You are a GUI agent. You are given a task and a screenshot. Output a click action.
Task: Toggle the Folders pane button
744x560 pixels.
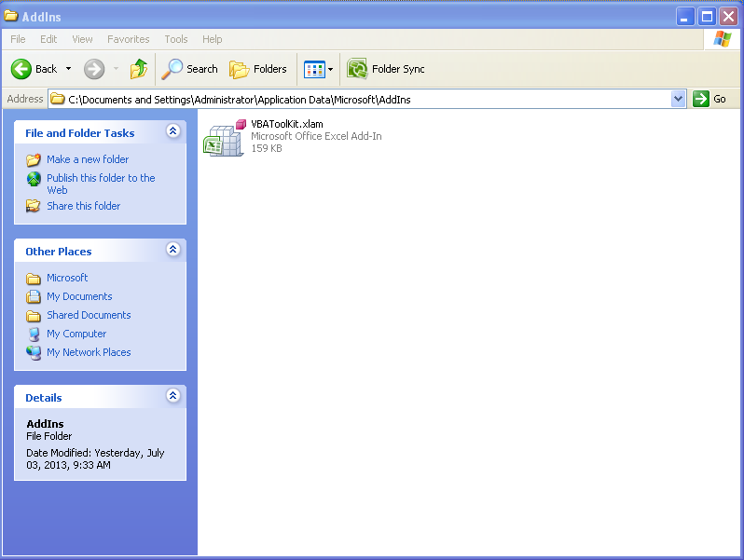point(258,69)
